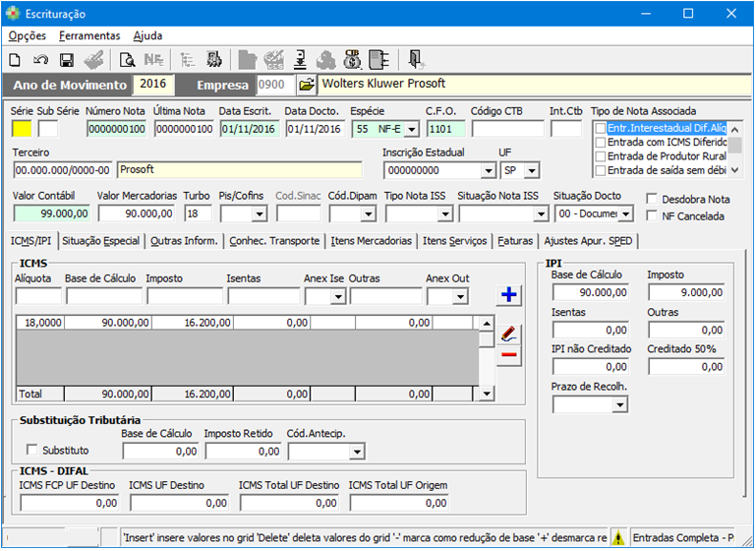
Task: Open company folder lookup next to Empresa
Action: (306, 85)
